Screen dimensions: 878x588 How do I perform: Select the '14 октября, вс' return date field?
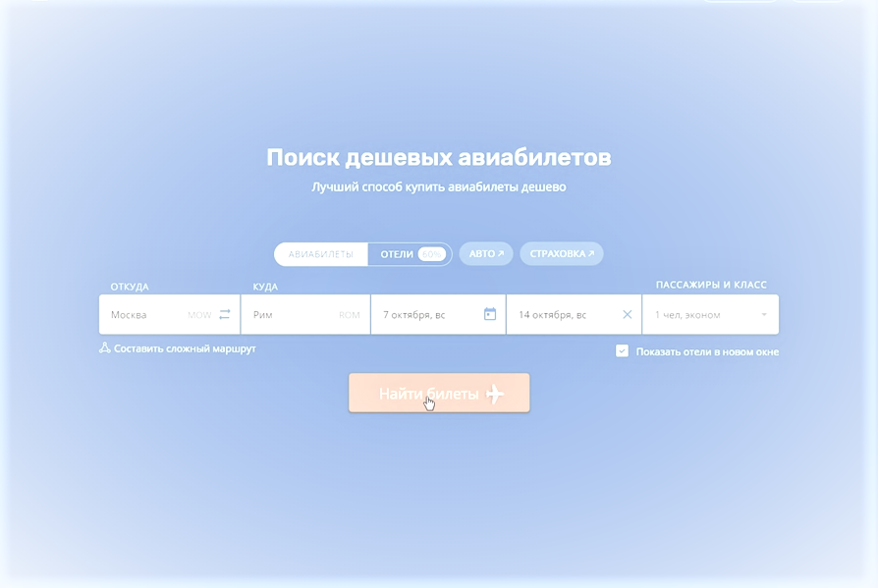pos(574,314)
